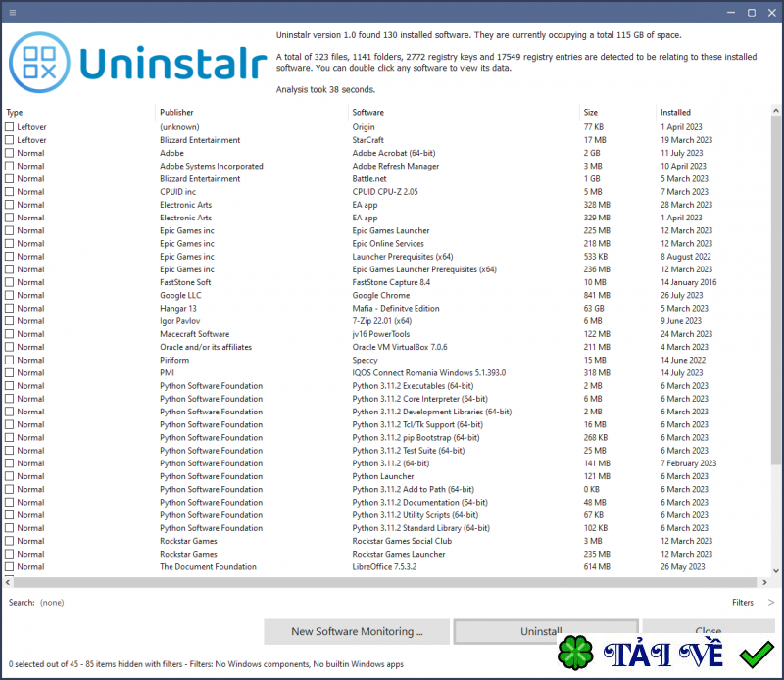Viewport: 784px width, 680px height.
Task: Check the LibreOffice 7.5.3.2 checkbox
Action: [10, 566]
